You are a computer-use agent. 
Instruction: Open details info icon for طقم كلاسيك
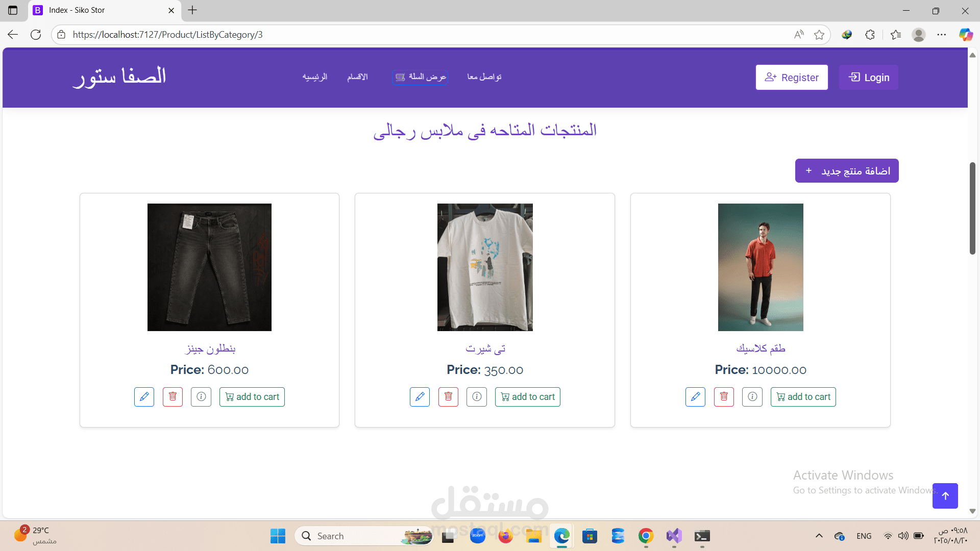[x=752, y=397]
